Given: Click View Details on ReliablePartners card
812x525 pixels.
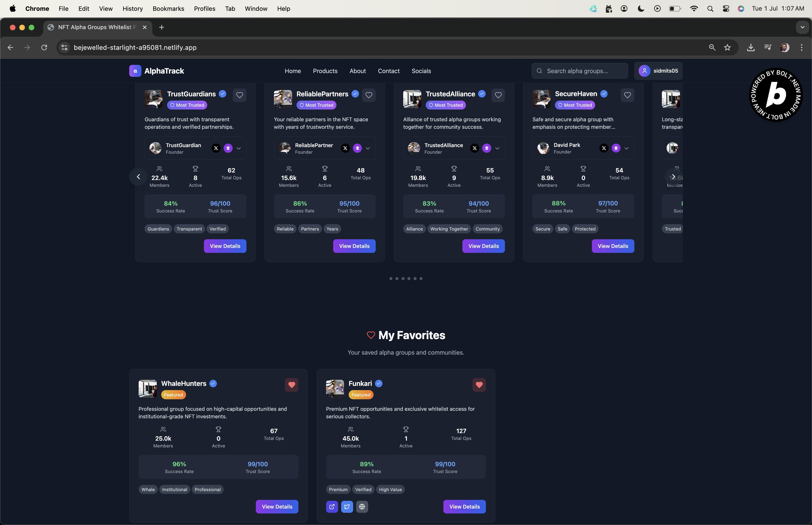Looking at the screenshot, I should click(354, 246).
